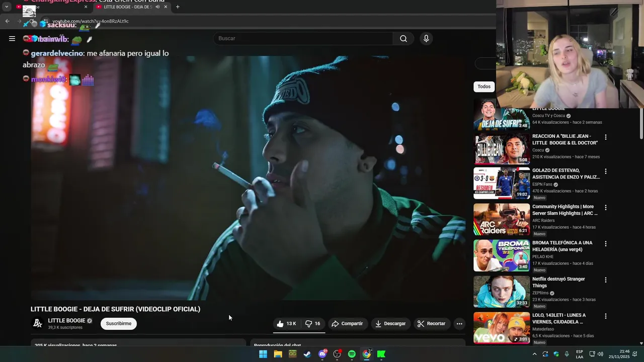
Task: Click the 39,3 K suscriptores text
Action: click(x=65, y=328)
